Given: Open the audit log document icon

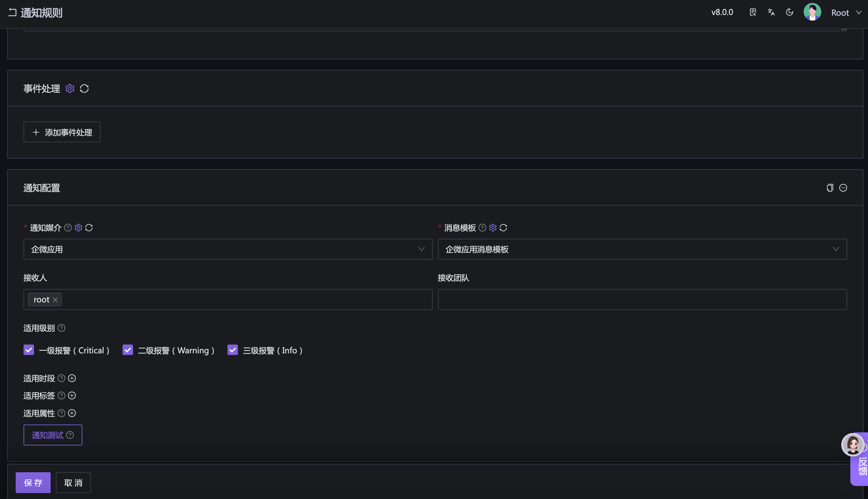Looking at the screenshot, I should pos(753,12).
